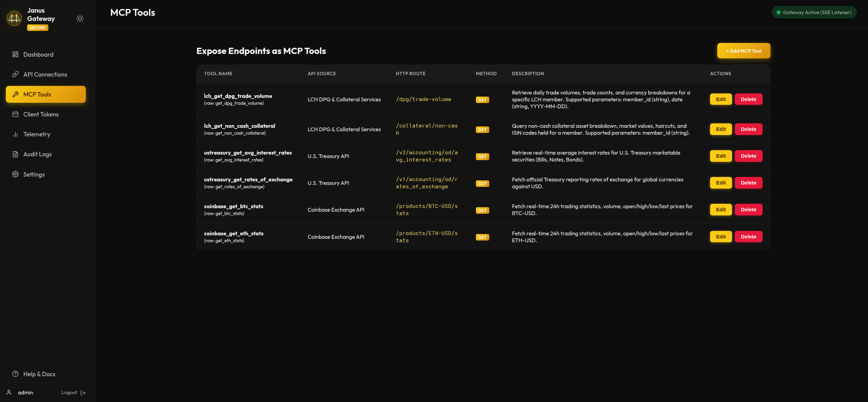The width and height of the screenshot is (868, 402).
Task: Toggle light theme with sun icon
Action: (80, 19)
